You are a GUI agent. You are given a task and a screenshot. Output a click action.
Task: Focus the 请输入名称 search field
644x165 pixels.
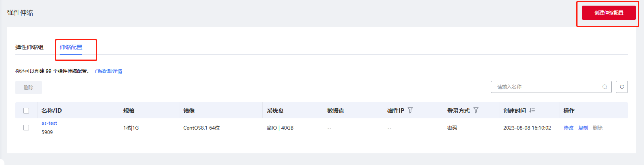(x=548, y=87)
